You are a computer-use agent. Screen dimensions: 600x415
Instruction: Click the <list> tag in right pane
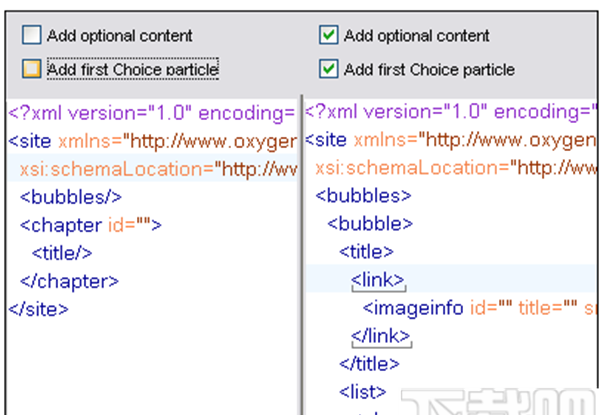pyautogui.click(x=363, y=392)
